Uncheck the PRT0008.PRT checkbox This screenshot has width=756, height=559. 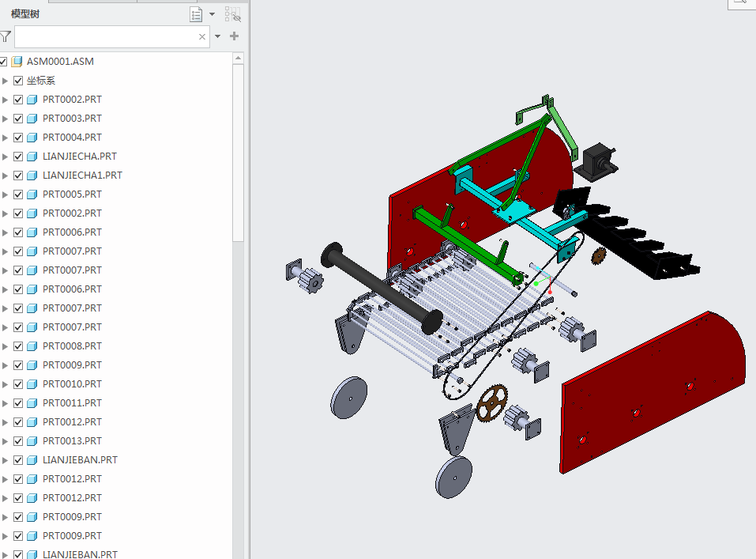[x=18, y=346]
